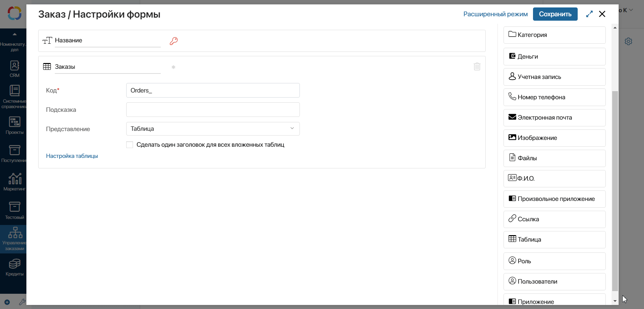Click the red key icon next to Название

tap(174, 41)
